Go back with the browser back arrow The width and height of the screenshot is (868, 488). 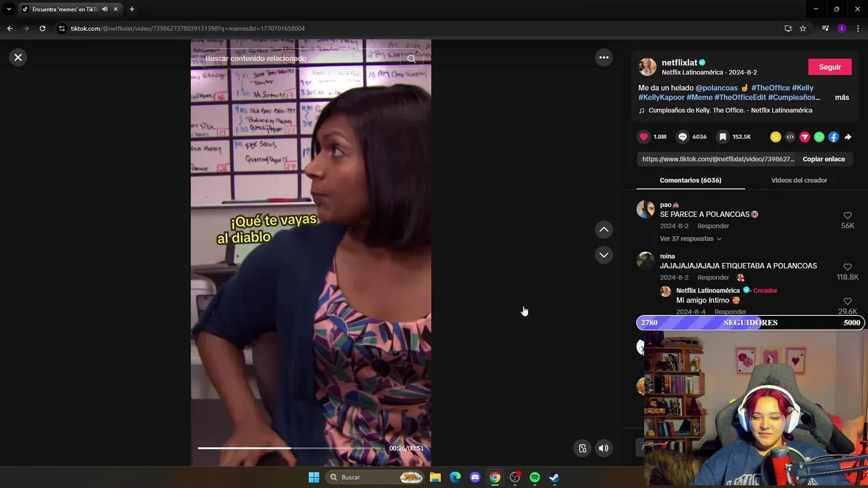9,28
